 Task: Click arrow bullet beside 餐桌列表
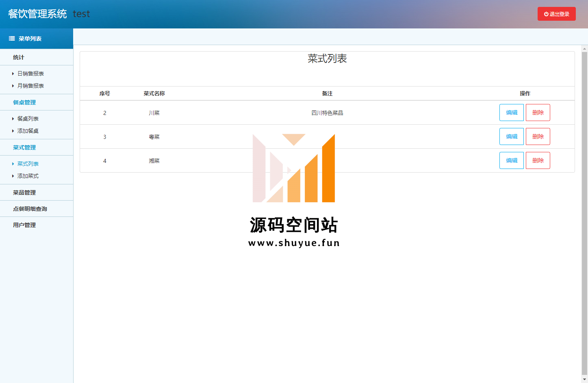[x=13, y=119]
